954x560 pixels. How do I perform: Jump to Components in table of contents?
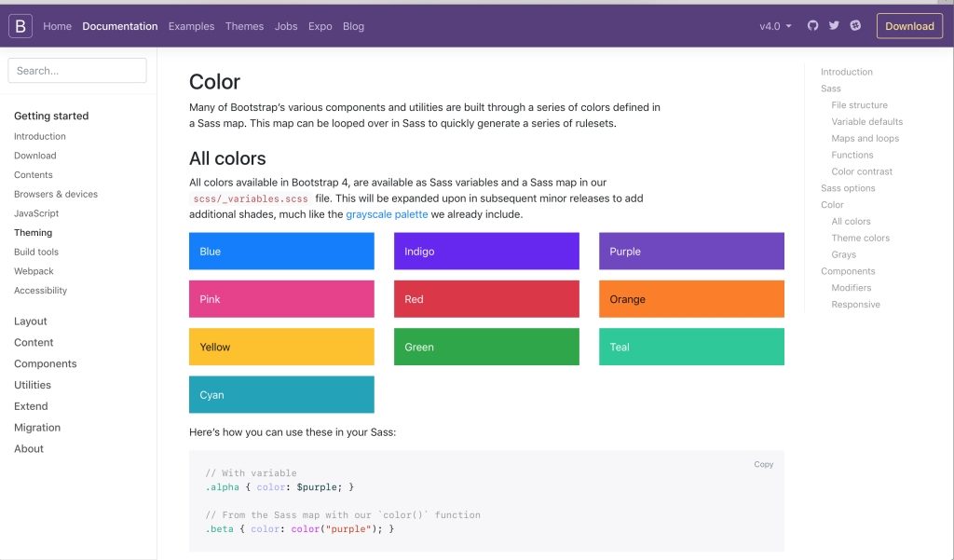(x=848, y=271)
